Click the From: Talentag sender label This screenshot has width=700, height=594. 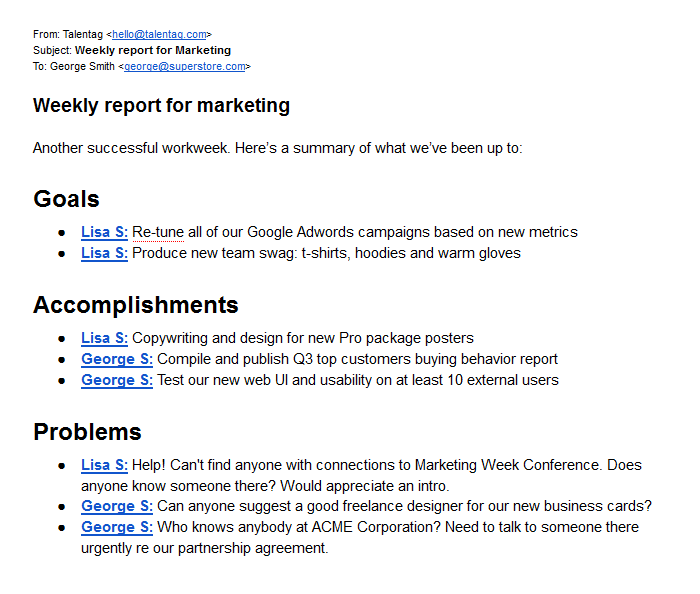[x=68, y=34]
